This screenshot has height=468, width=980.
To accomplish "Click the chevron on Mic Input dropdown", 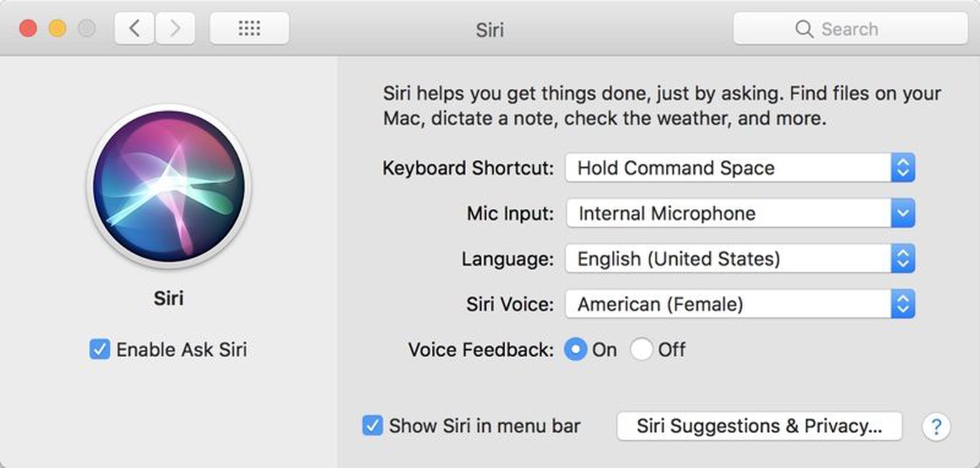I will (x=902, y=213).
